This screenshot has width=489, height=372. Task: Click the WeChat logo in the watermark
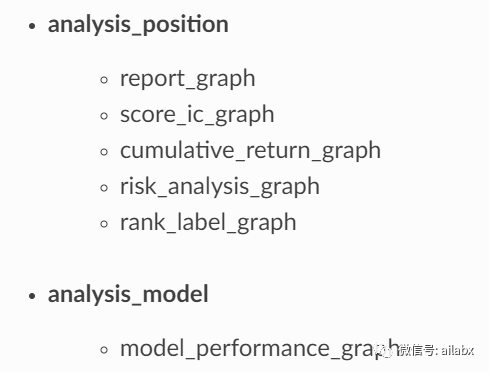click(x=386, y=350)
